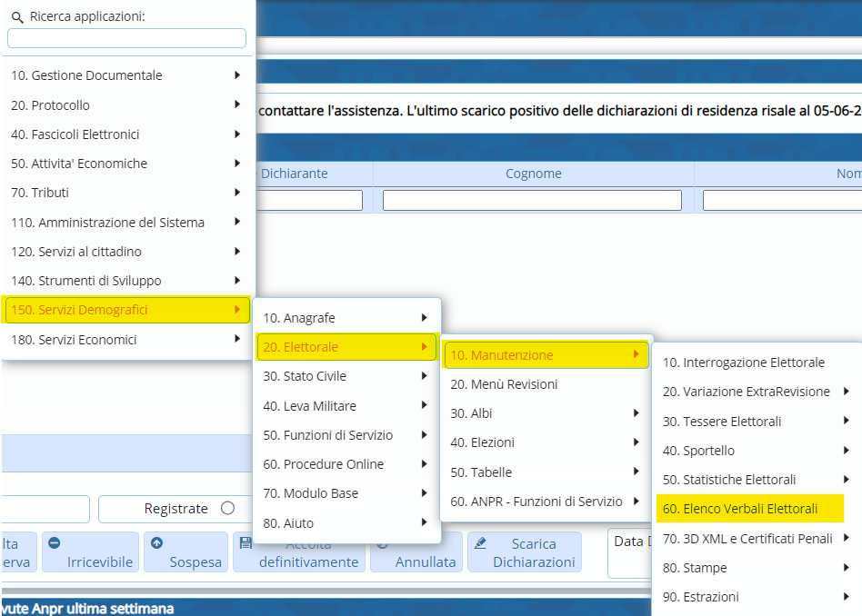Click the Scarica Dichiarazioni pencil icon
862x616 pixels.
[480, 542]
